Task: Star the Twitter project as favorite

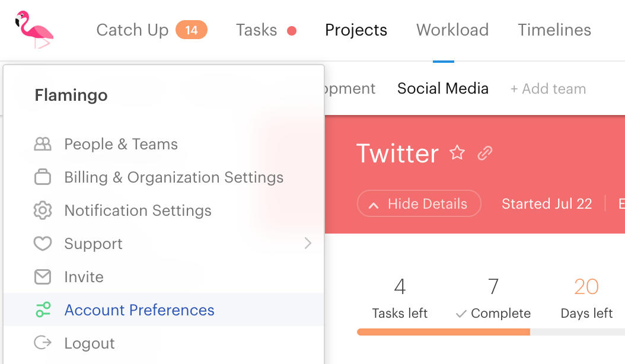Action: 457,153
